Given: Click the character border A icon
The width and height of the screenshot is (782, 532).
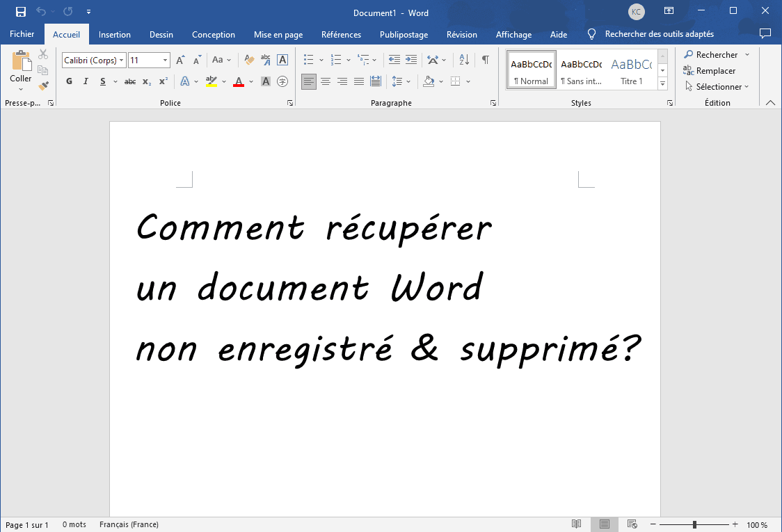Looking at the screenshot, I should [282, 60].
